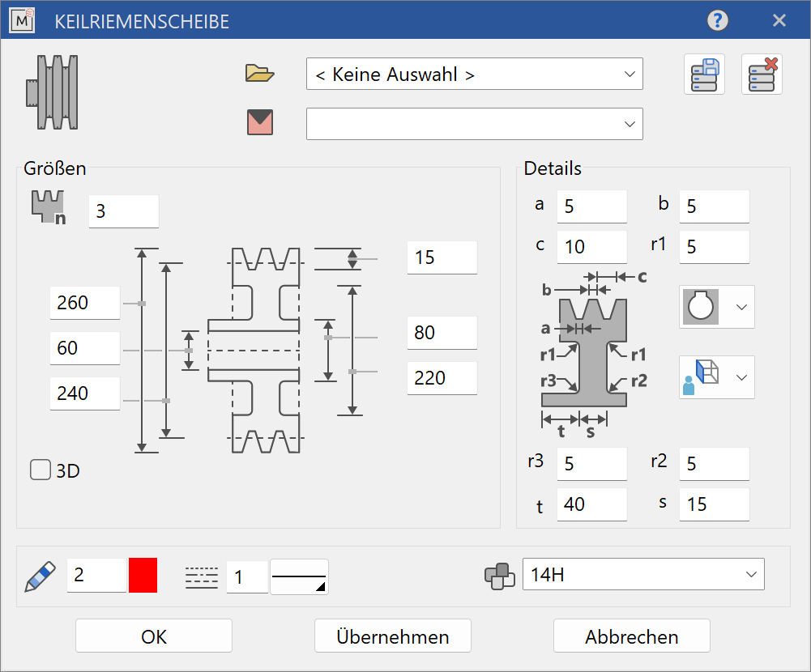
Task: Enable the 3D checkbox
Action: tap(41, 470)
